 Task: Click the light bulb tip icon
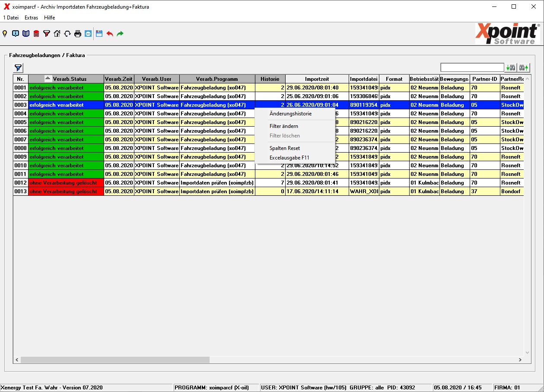[5, 33]
